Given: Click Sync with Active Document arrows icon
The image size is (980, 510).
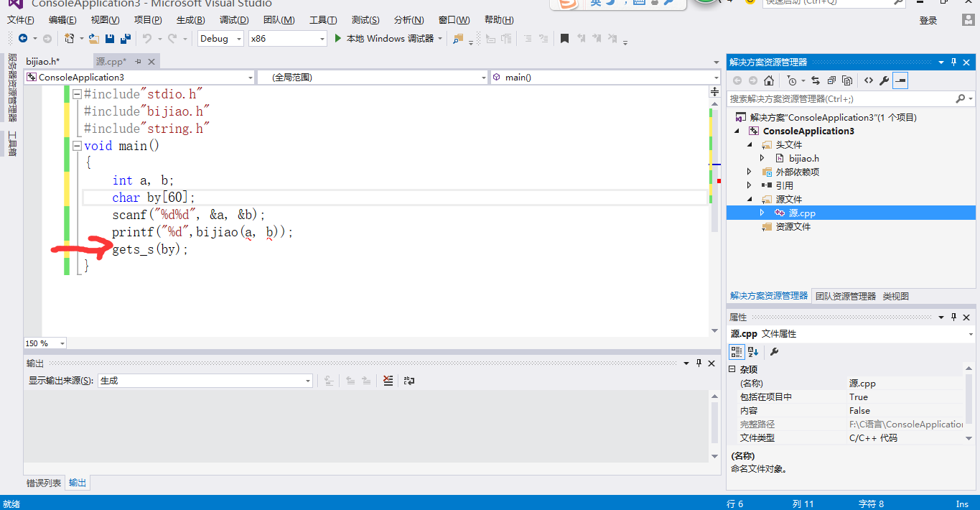Looking at the screenshot, I should [816, 80].
